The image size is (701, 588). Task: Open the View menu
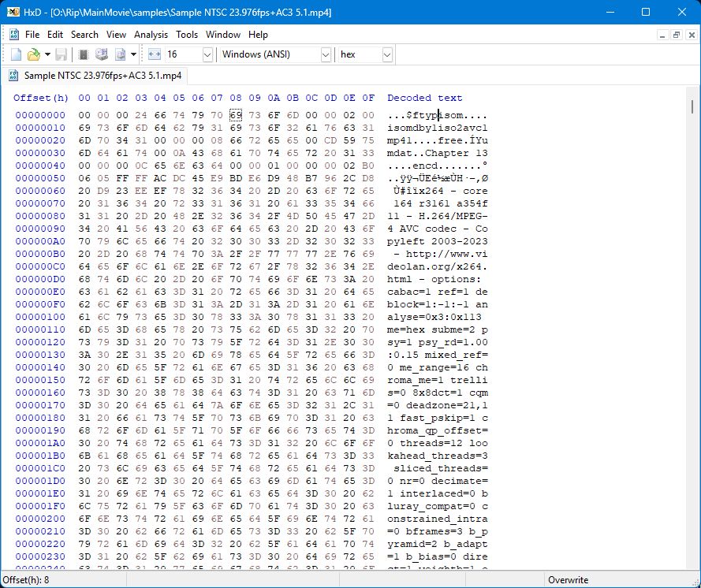(x=116, y=35)
